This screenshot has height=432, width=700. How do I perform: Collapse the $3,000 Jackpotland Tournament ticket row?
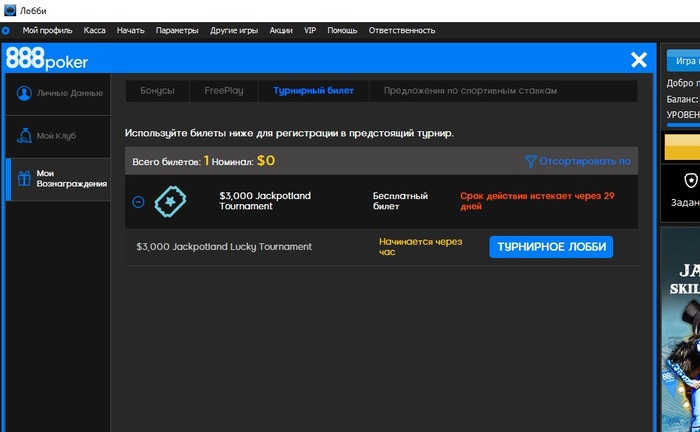[x=138, y=202]
